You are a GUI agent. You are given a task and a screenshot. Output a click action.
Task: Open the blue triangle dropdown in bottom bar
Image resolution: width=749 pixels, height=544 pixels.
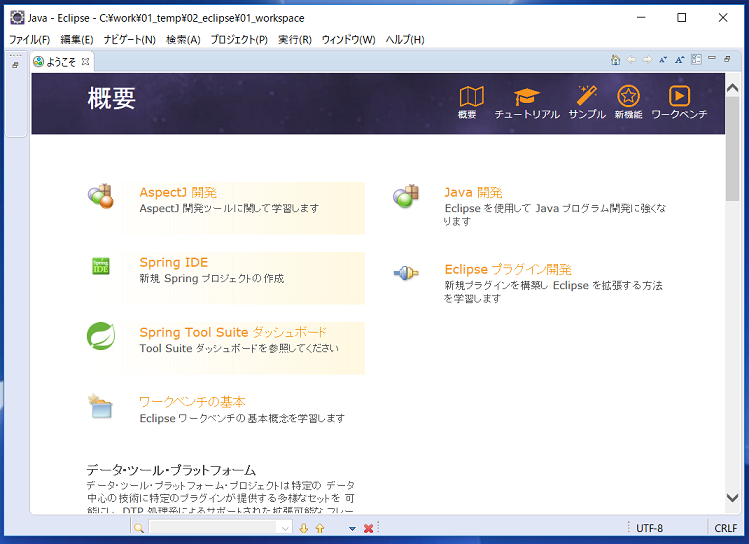click(352, 529)
